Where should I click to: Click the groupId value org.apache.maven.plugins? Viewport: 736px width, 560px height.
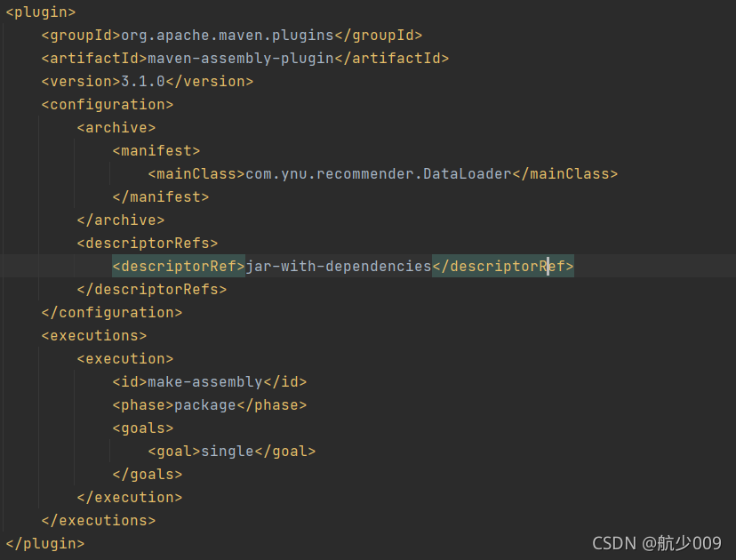228,36
